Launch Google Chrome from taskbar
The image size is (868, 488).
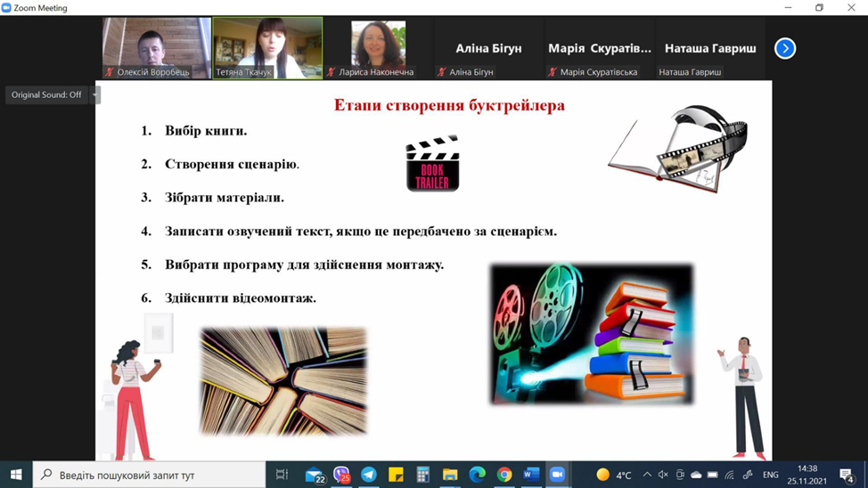(x=504, y=475)
